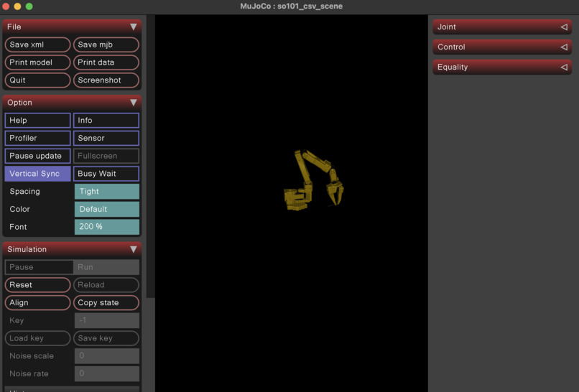The image size is (579, 392).
Task: Click the File section header
Action: [72, 27]
